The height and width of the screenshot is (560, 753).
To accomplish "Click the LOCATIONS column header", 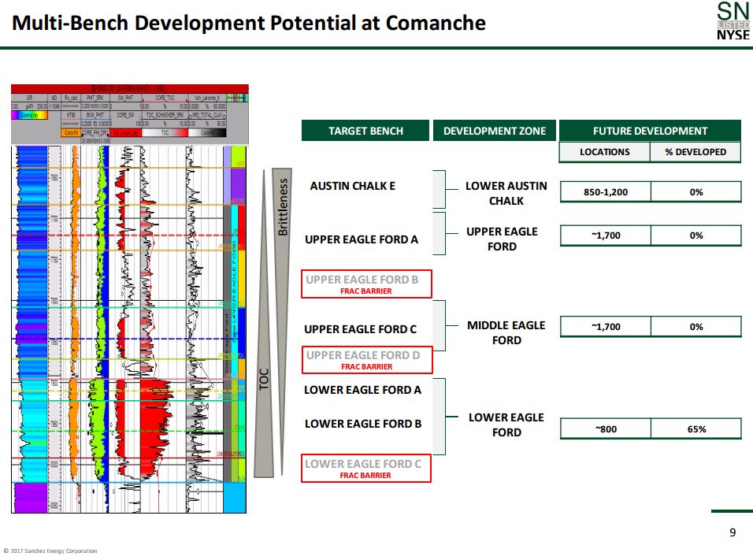I will 604,152.
